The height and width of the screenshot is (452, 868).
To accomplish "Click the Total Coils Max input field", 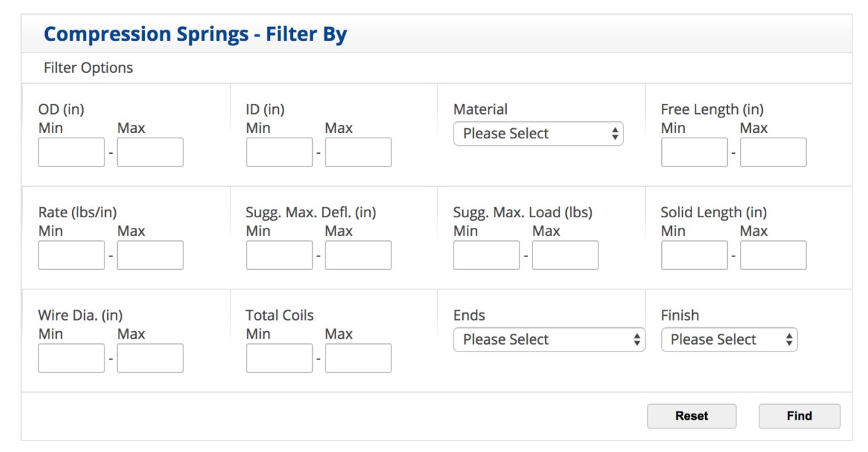I will tap(358, 358).
